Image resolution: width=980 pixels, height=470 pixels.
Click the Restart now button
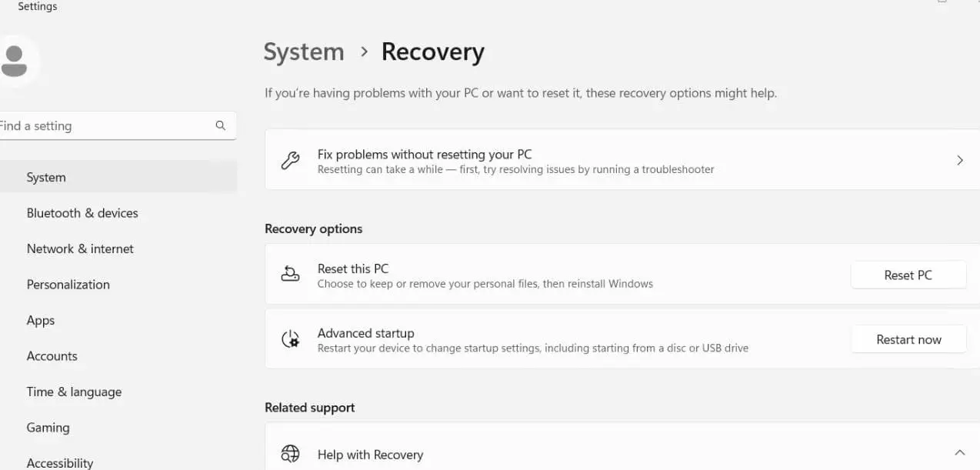(x=908, y=339)
